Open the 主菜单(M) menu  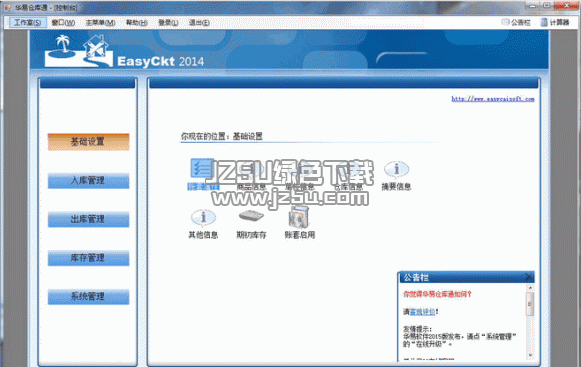click(100, 23)
